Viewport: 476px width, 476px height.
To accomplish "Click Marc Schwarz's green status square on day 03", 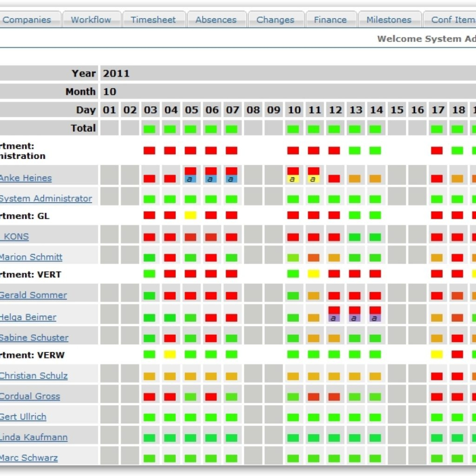I will [151, 457].
